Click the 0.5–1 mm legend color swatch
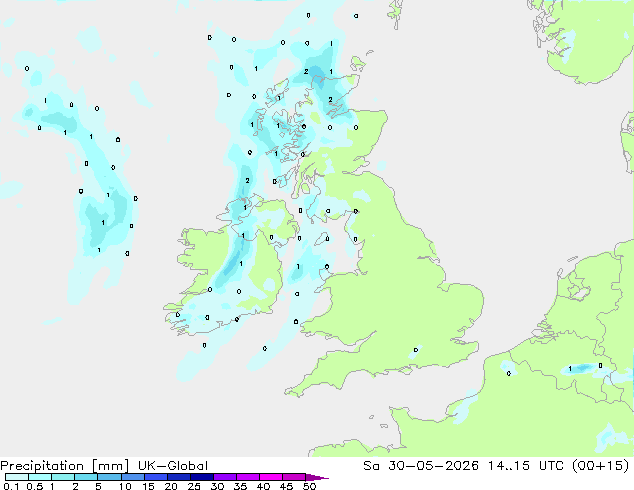 click(x=40, y=477)
